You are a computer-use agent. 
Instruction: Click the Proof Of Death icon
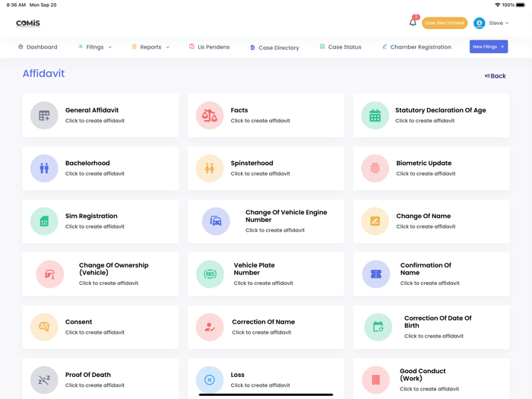(44, 380)
